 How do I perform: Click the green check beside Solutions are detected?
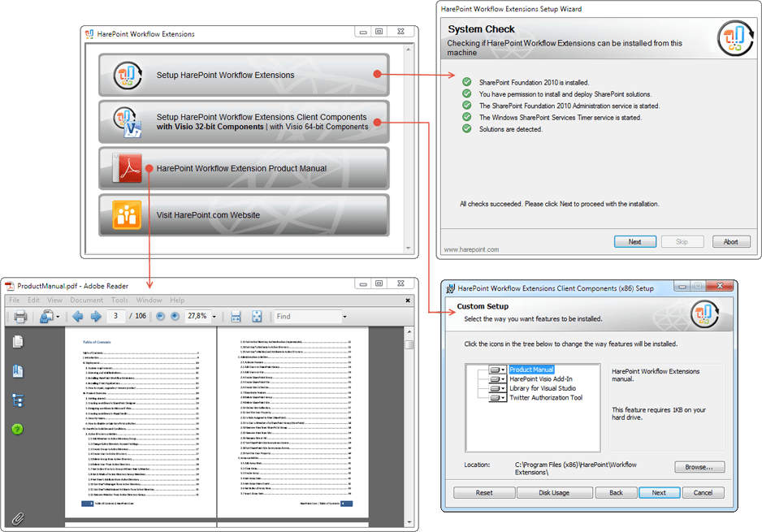tap(466, 129)
